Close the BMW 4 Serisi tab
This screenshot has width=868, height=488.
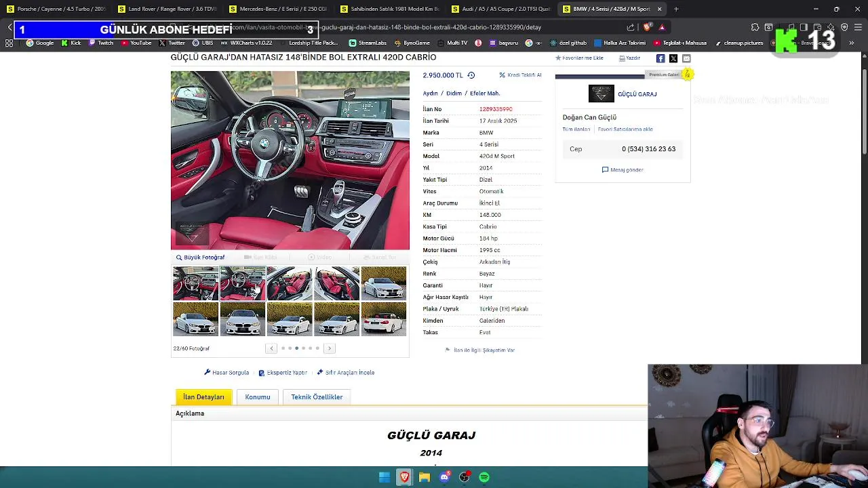click(659, 9)
